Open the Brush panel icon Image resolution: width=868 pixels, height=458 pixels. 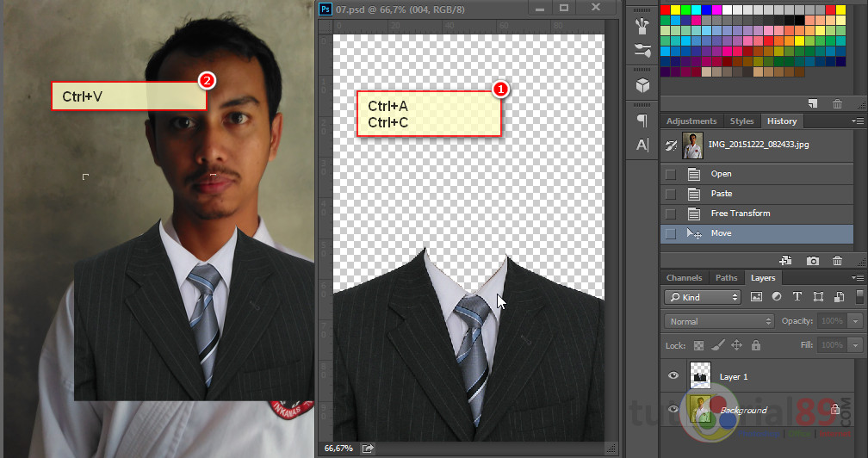(x=642, y=24)
